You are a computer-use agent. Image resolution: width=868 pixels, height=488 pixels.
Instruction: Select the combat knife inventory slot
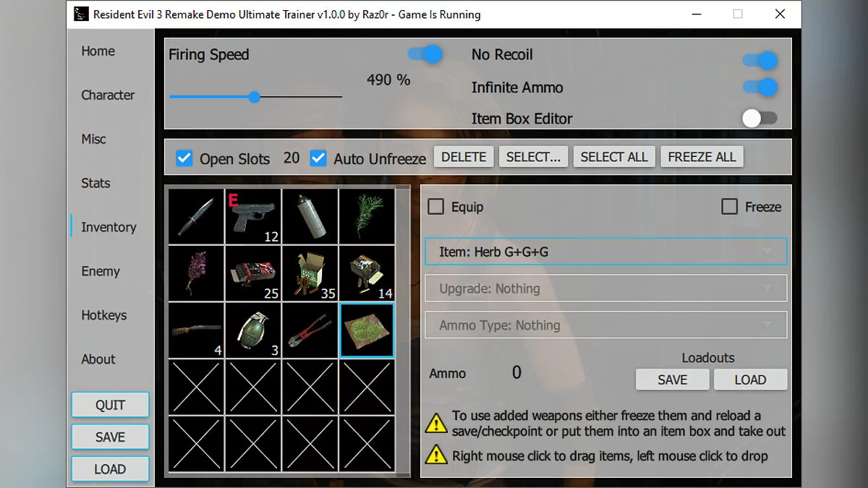pos(196,216)
